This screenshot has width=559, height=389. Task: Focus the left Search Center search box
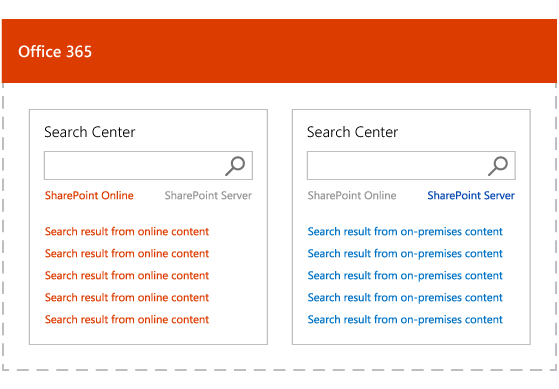pos(148,165)
